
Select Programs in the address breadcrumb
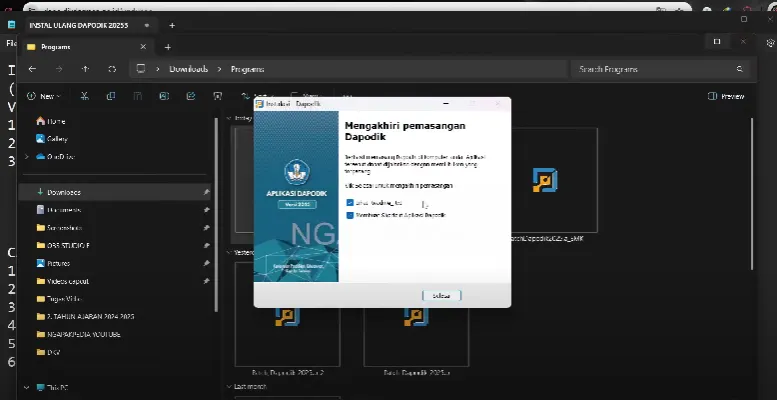(x=247, y=69)
